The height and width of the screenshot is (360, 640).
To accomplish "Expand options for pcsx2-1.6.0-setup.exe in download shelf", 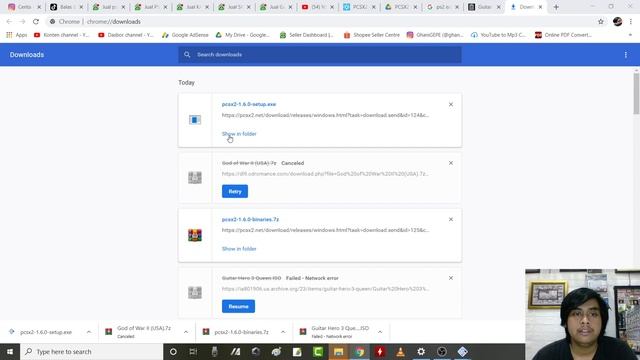I will [x=89, y=332].
